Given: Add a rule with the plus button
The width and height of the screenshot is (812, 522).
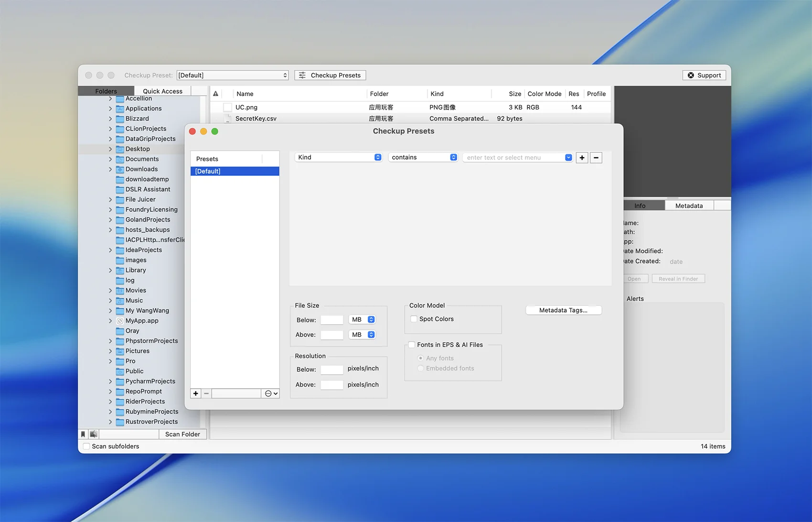Looking at the screenshot, I should (582, 158).
